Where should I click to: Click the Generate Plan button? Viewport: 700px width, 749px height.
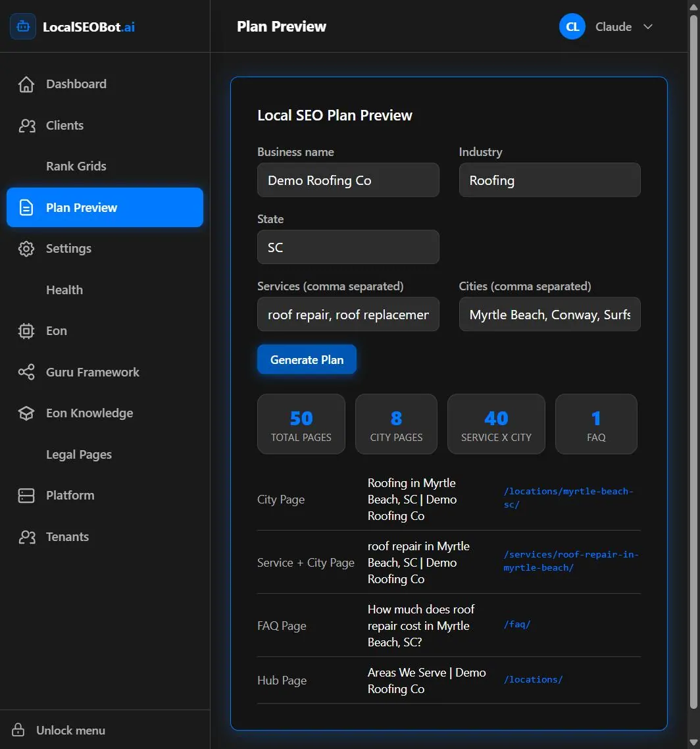(307, 360)
